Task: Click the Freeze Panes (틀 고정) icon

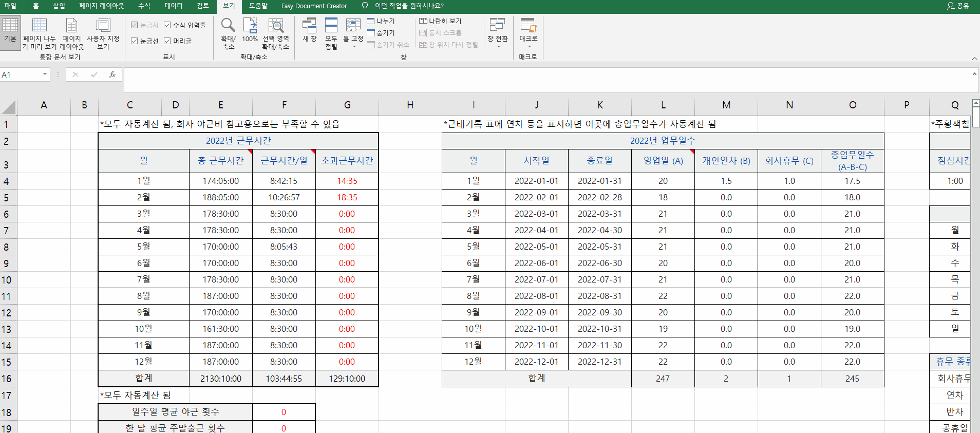Action: [353, 26]
